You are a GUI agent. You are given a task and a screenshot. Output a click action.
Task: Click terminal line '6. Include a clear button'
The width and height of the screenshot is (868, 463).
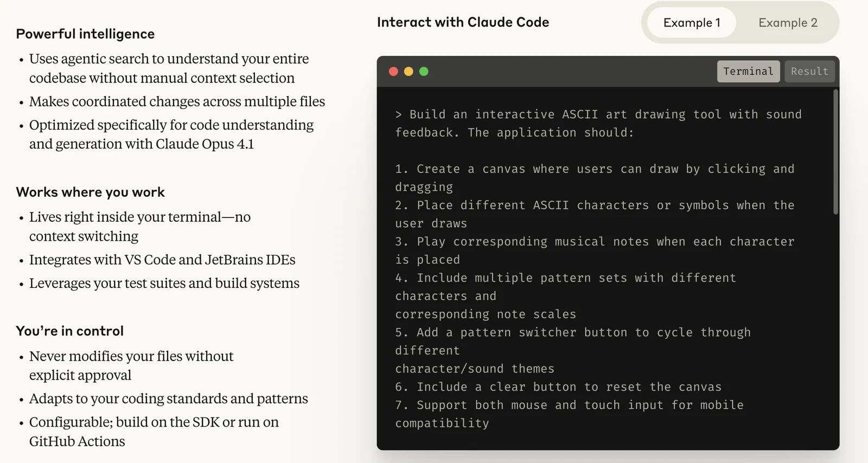click(558, 387)
